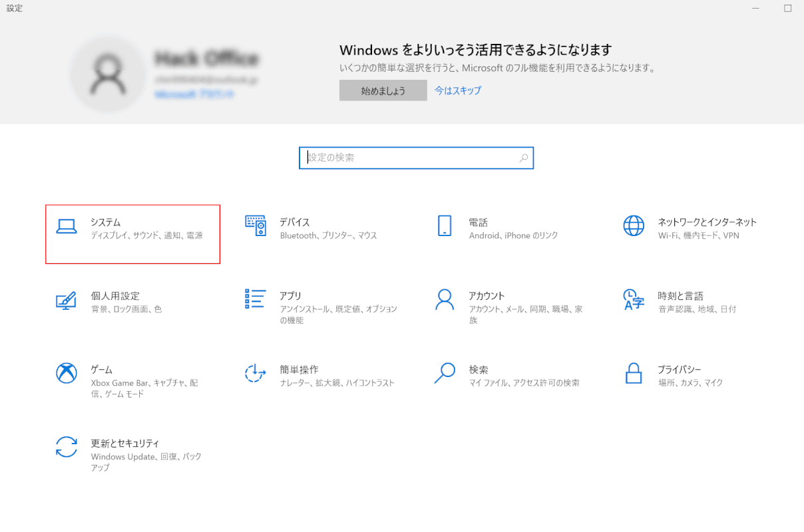
Task: Select the デバイス heading text
Action: click(295, 222)
